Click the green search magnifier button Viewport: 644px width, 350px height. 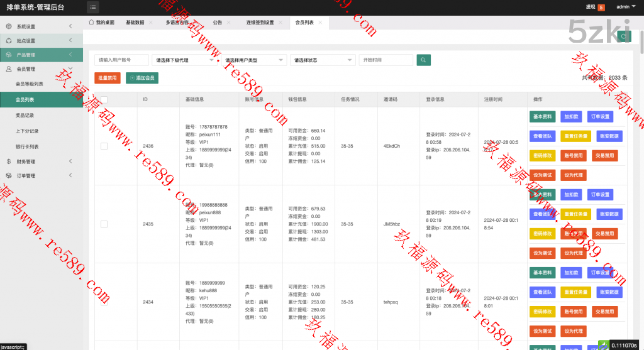pyautogui.click(x=425, y=60)
